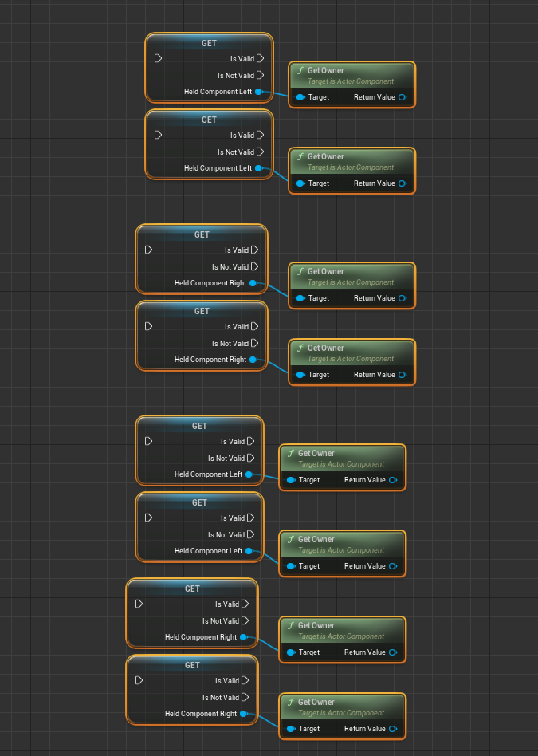538x756 pixels.
Task: Click Is Not Valid pin, sixth GET node from top
Action: [251, 534]
